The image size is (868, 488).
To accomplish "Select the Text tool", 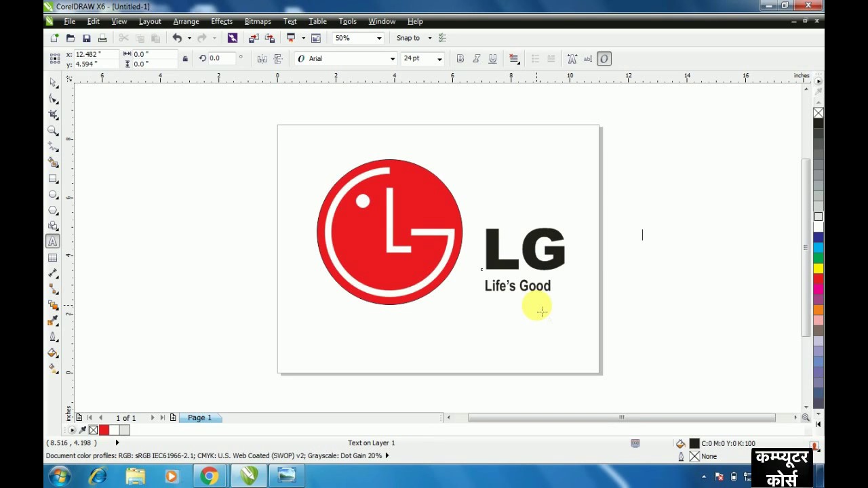I will [x=53, y=241].
